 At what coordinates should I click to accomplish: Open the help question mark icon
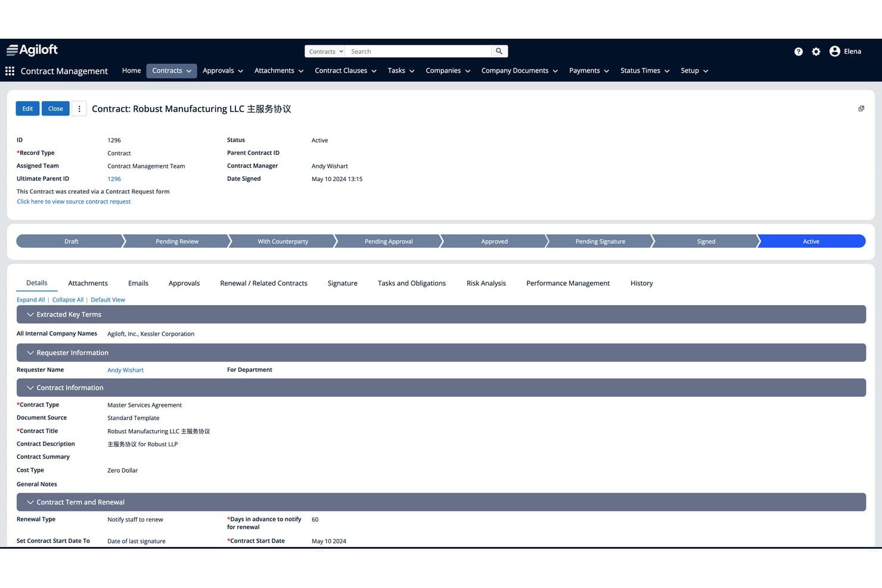[799, 52]
